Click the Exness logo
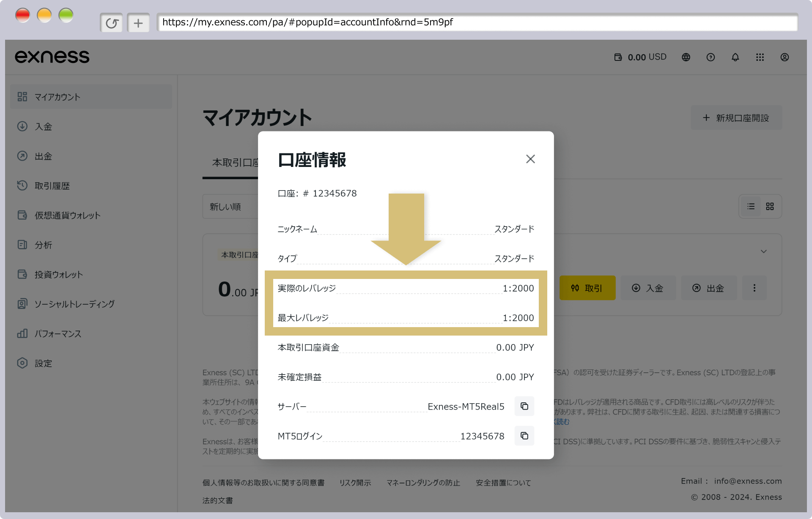812x519 pixels. coord(52,57)
